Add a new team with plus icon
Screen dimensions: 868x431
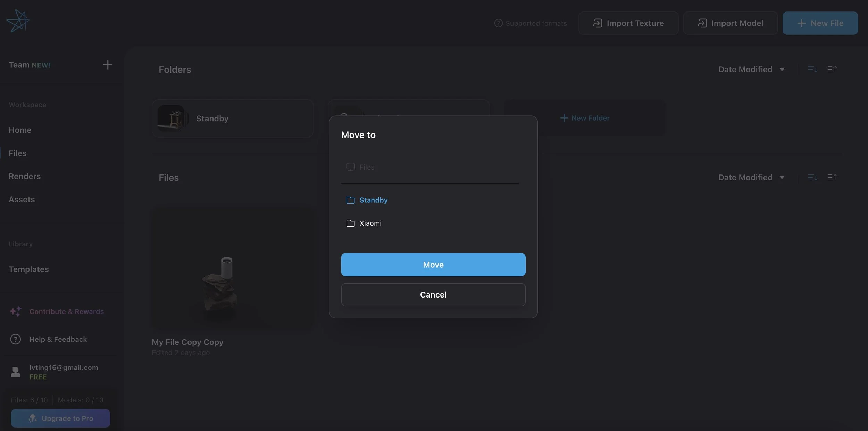pos(108,65)
